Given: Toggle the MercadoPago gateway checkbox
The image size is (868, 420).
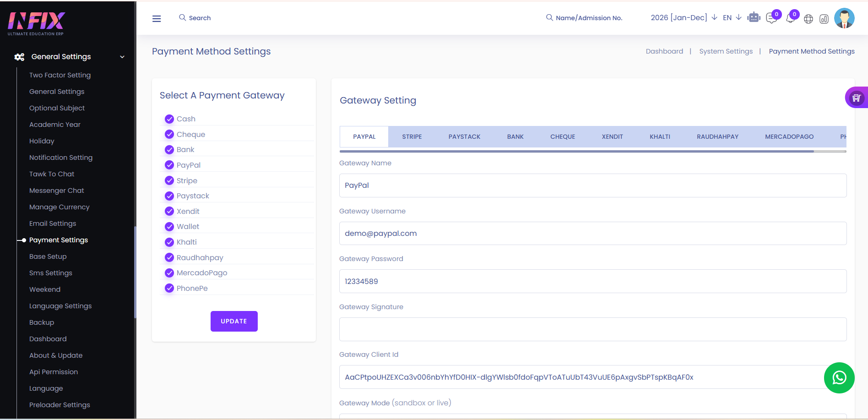Looking at the screenshot, I should pos(169,273).
